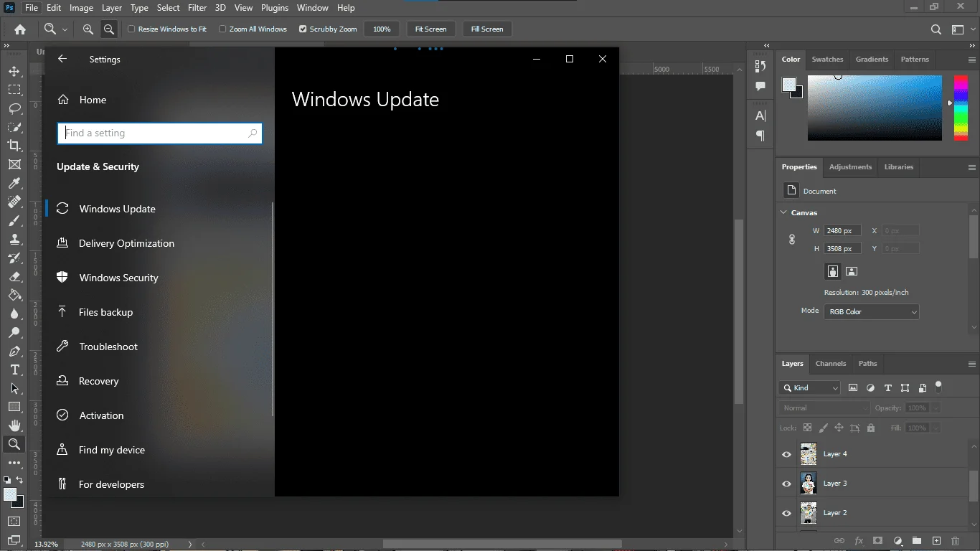980x551 pixels.
Task: Open the Filter menu
Action: tap(197, 8)
